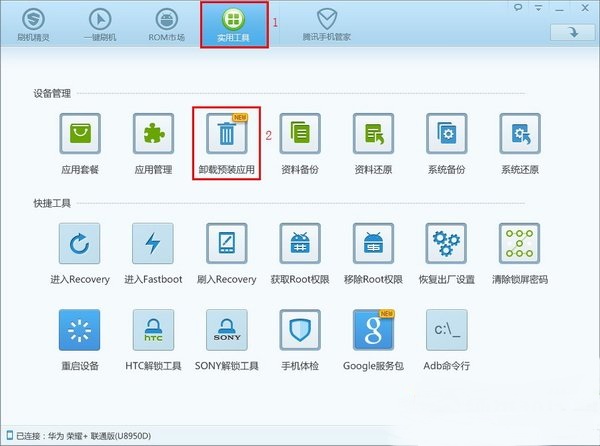The image size is (600, 446).
Task: Open the SONY解锁工具 icon
Action: (x=227, y=330)
